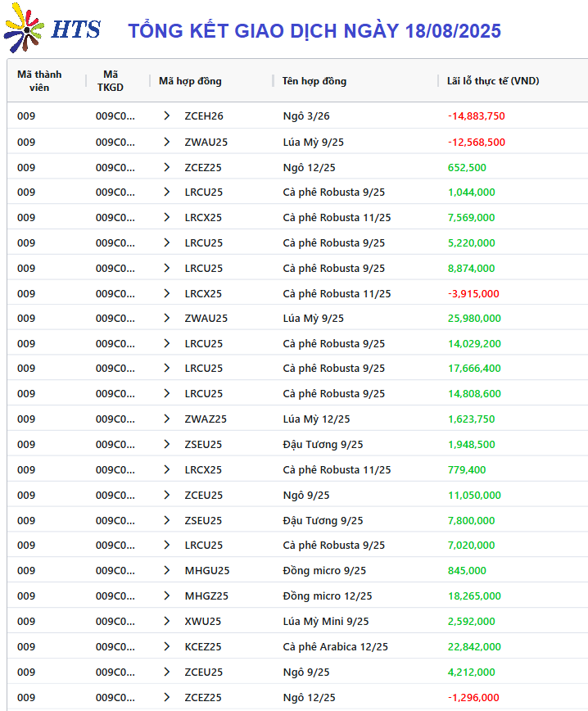Image resolution: width=588 pixels, height=711 pixels.
Task: Sort by Lãi lỗ thực tế (VND) header
Action: [x=493, y=81]
